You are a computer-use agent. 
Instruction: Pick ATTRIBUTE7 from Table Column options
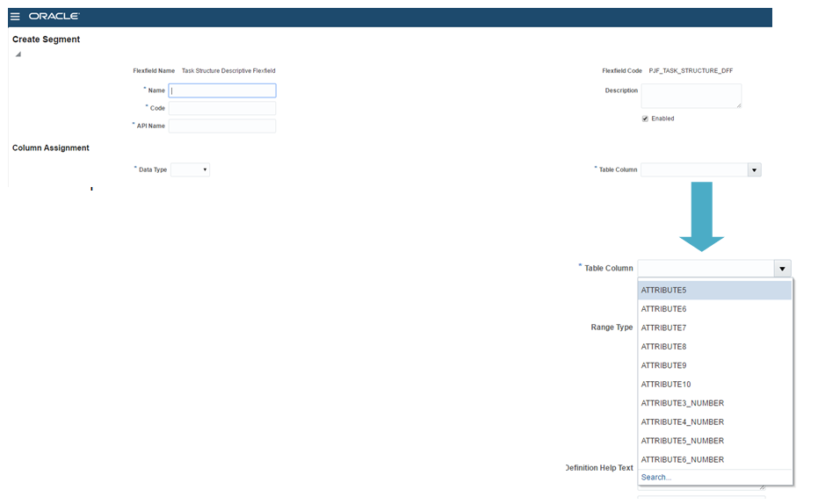pos(714,328)
